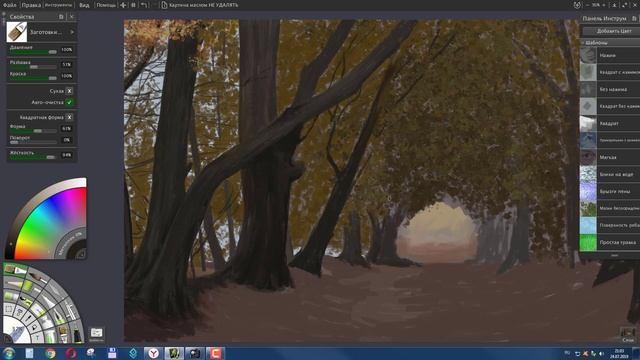Adjust the Форма slider

coord(33,131)
